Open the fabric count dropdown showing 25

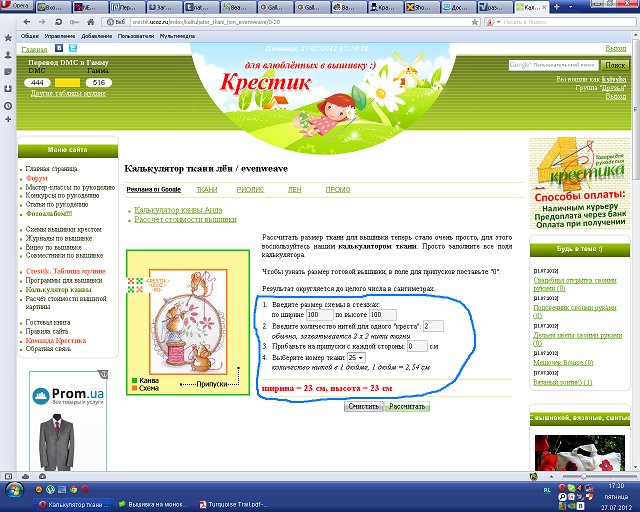(x=356, y=357)
